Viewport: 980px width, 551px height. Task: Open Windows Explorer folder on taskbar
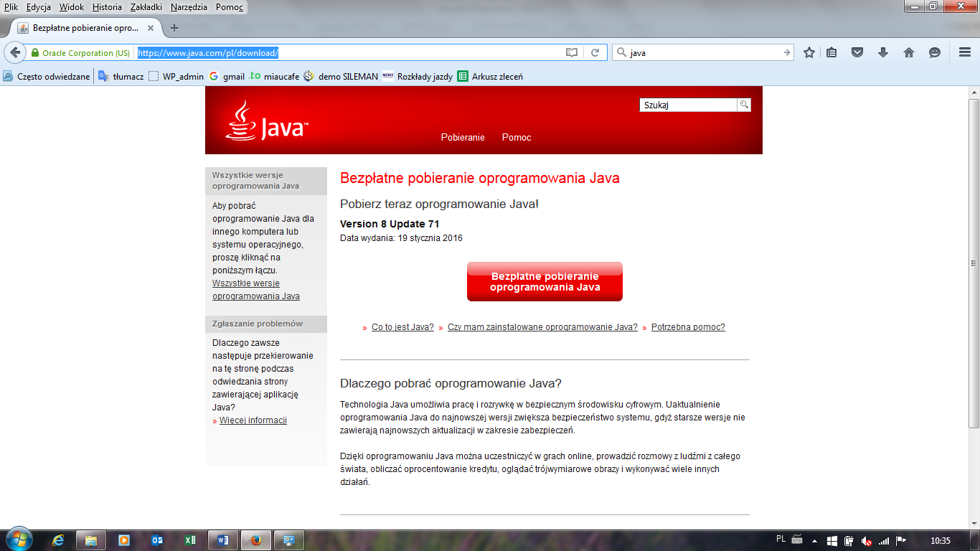[91, 540]
